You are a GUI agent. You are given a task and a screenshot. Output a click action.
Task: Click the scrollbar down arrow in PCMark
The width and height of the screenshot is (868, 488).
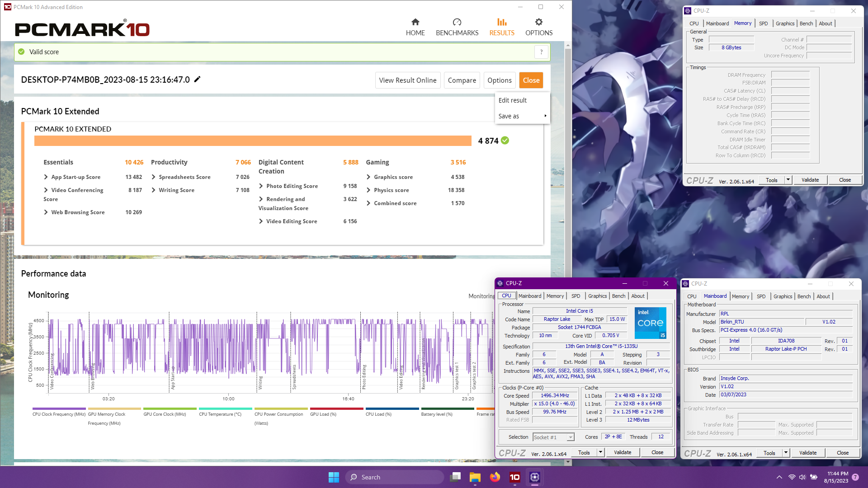click(568, 462)
